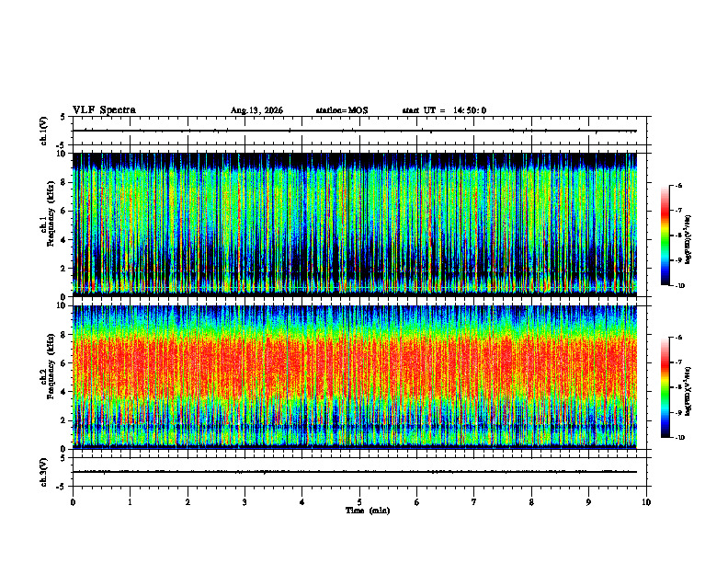The width and height of the screenshot is (728, 563).
Task: Click the ch.1(V) waveform strip at top
Action: 359,131
